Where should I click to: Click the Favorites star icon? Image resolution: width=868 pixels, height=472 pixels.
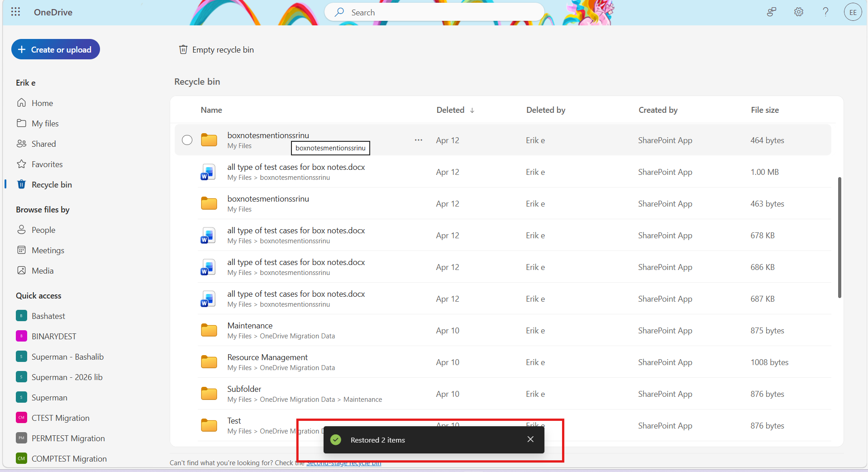[x=21, y=164]
